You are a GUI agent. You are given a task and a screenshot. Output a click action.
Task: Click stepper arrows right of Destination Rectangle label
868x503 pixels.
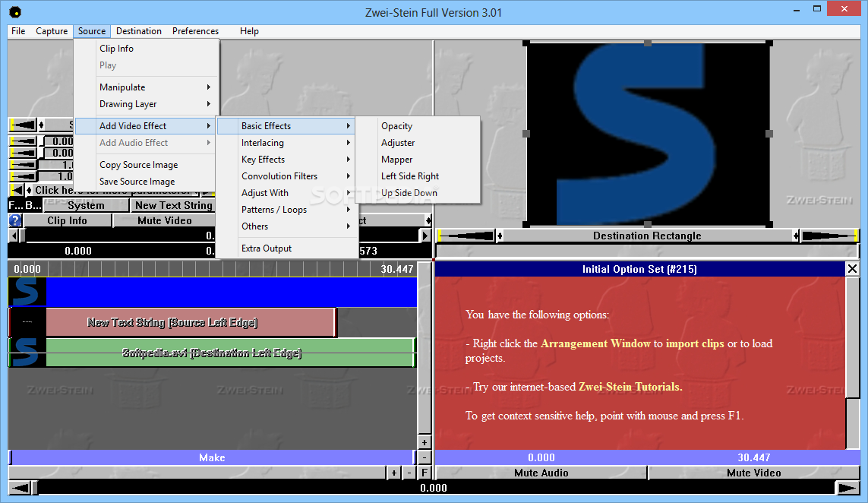(x=796, y=236)
